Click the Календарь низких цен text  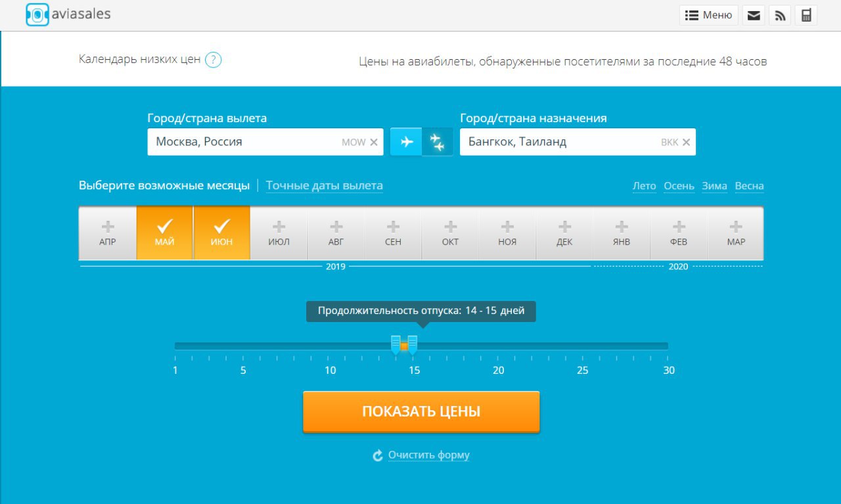point(139,59)
